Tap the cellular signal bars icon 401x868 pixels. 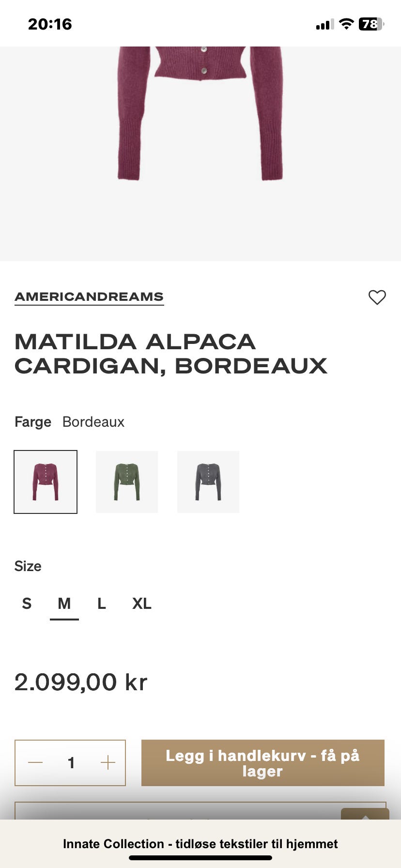324,25
